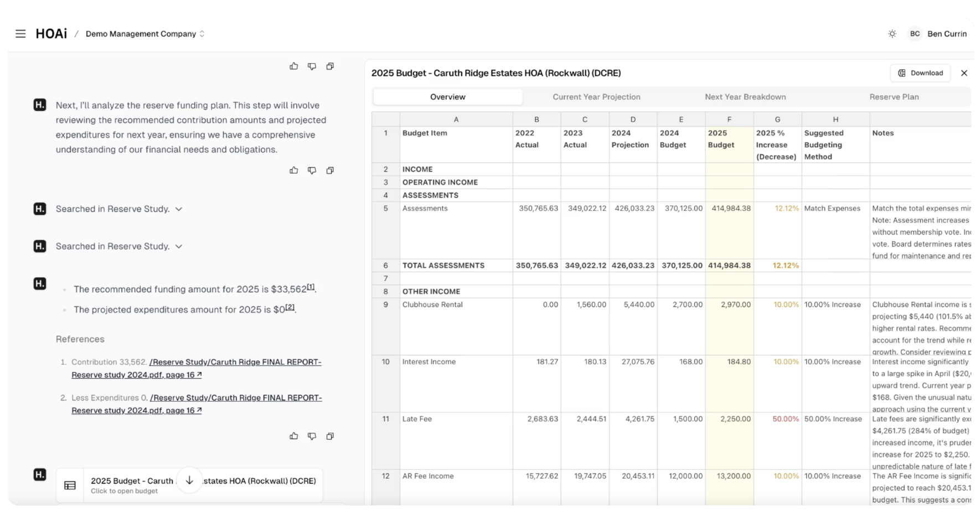Viewport: 980px width, 523px height.
Task: Click Assessments 12.12% increase cell
Action: click(x=777, y=230)
